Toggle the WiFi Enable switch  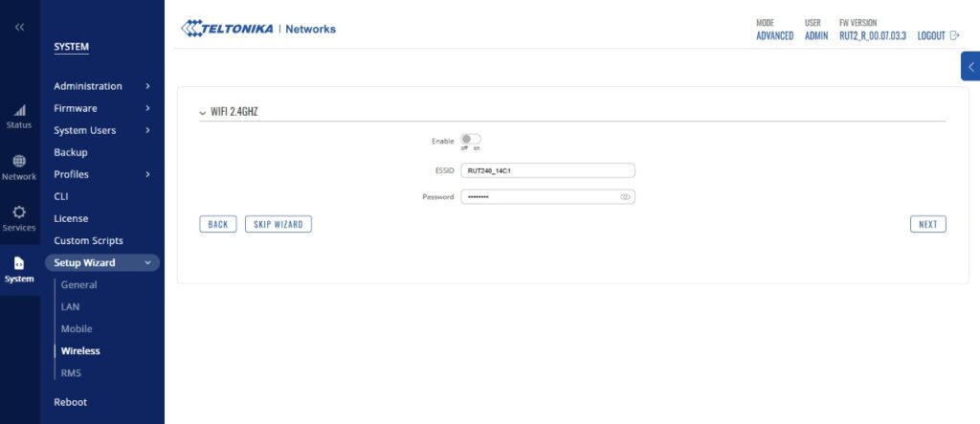[471, 140]
